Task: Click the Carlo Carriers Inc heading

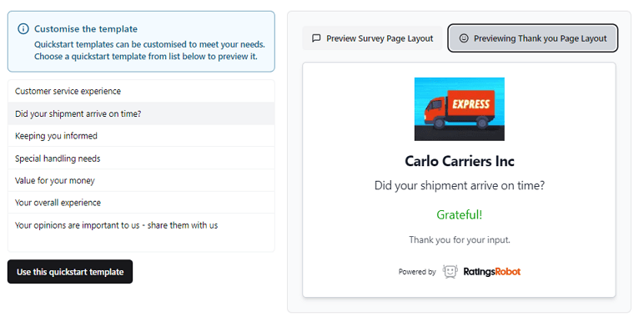Action: [459, 161]
